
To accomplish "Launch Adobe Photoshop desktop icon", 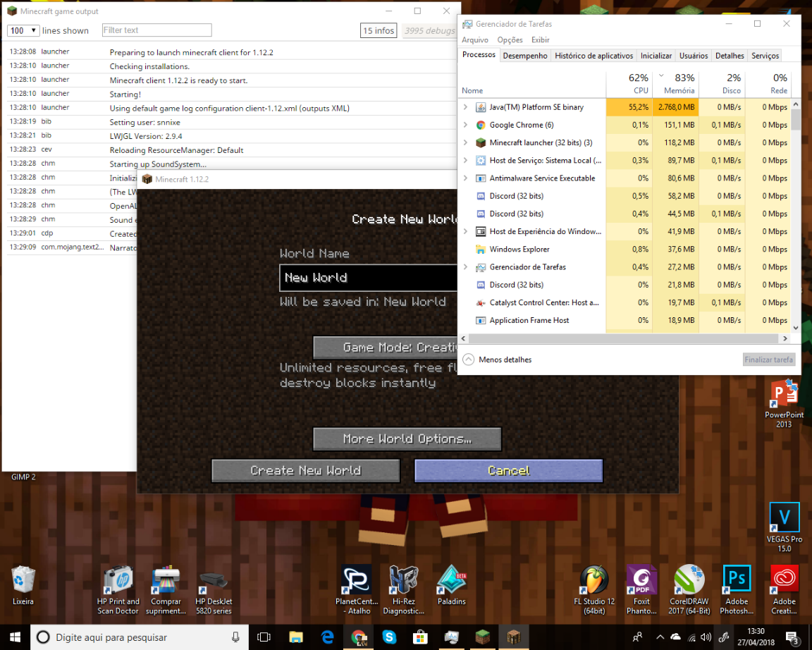I will pos(737,590).
